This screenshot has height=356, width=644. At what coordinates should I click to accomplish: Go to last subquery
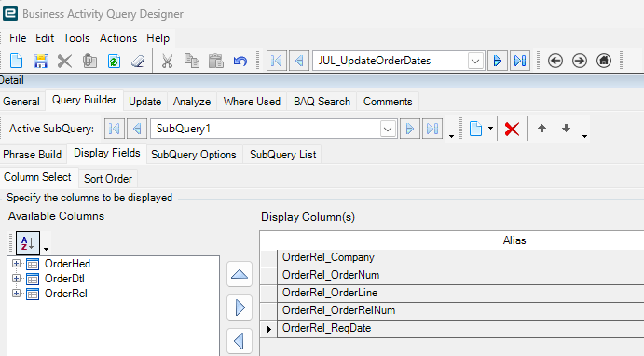432,129
